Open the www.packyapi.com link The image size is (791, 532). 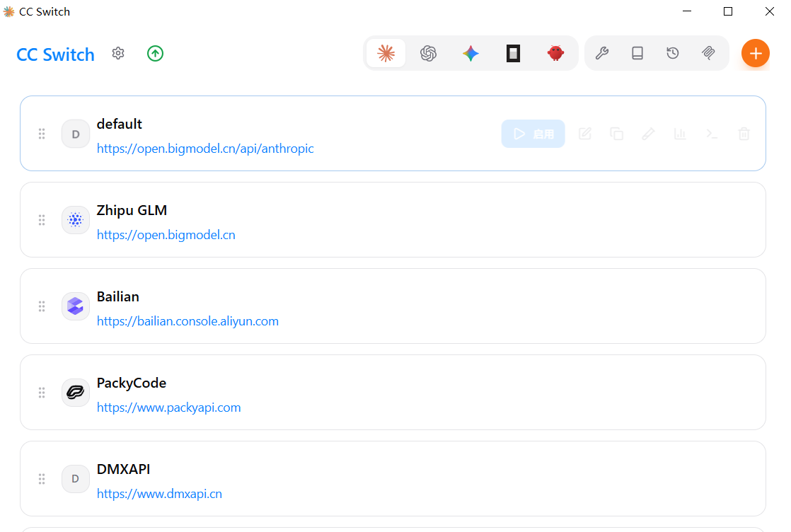point(168,407)
